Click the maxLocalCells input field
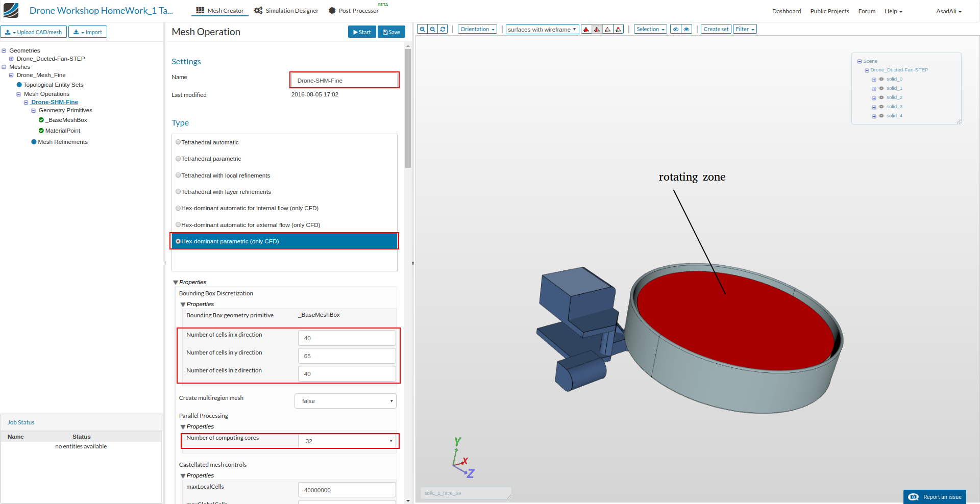This screenshot has height=504, width=980. point(347,490)
